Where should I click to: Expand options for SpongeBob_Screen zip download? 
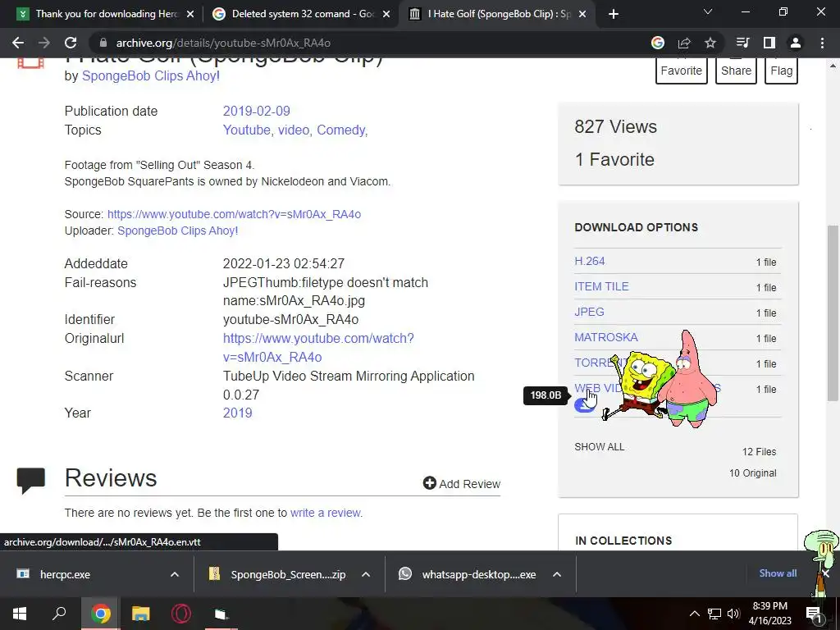click(x=366, y=574)
